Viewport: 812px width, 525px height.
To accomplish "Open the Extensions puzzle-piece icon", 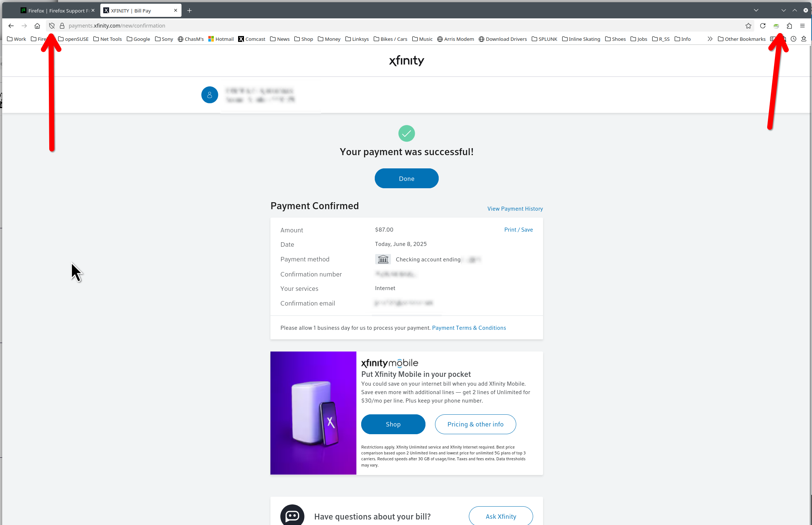I will point(789,26).
